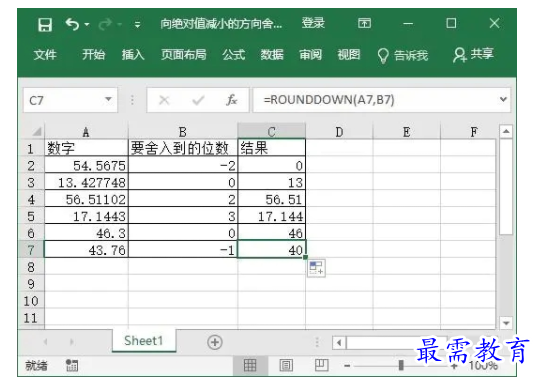Expand the Name Box dropdown arrow
Image resolution: width=538 pixels, height=382 pixels.
pyautogui.click(x=108, y=100)
